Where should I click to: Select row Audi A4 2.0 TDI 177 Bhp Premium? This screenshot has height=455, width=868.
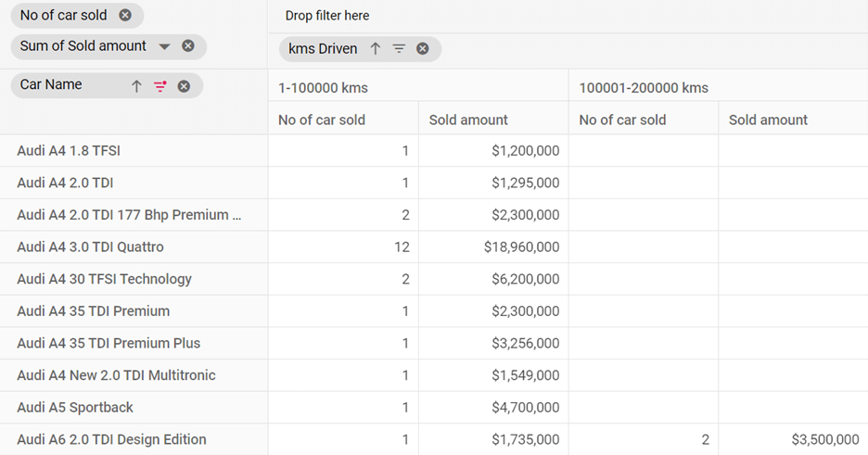pos(134,214)
